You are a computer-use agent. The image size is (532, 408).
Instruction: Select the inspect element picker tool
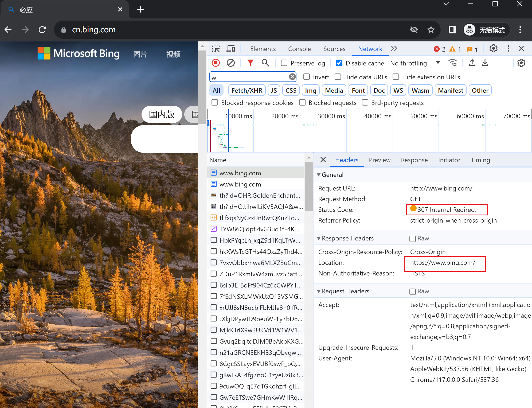(216, 49)
